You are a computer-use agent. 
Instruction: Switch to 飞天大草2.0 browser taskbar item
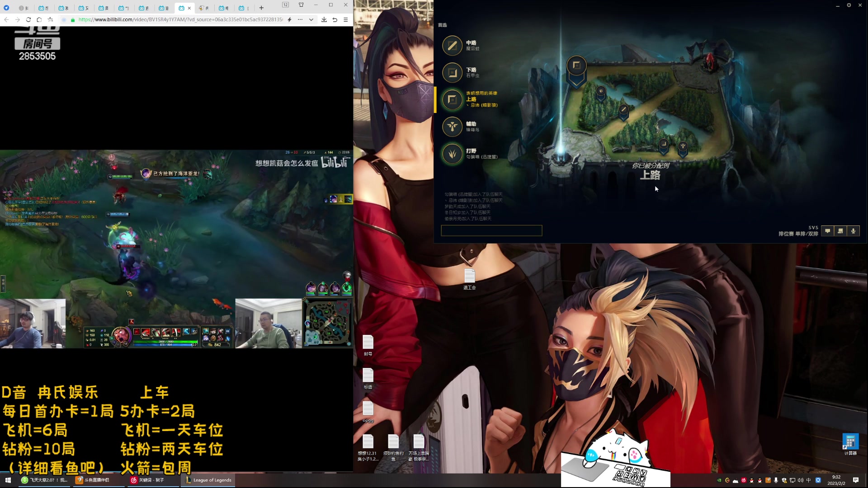[x=45, y=480]
